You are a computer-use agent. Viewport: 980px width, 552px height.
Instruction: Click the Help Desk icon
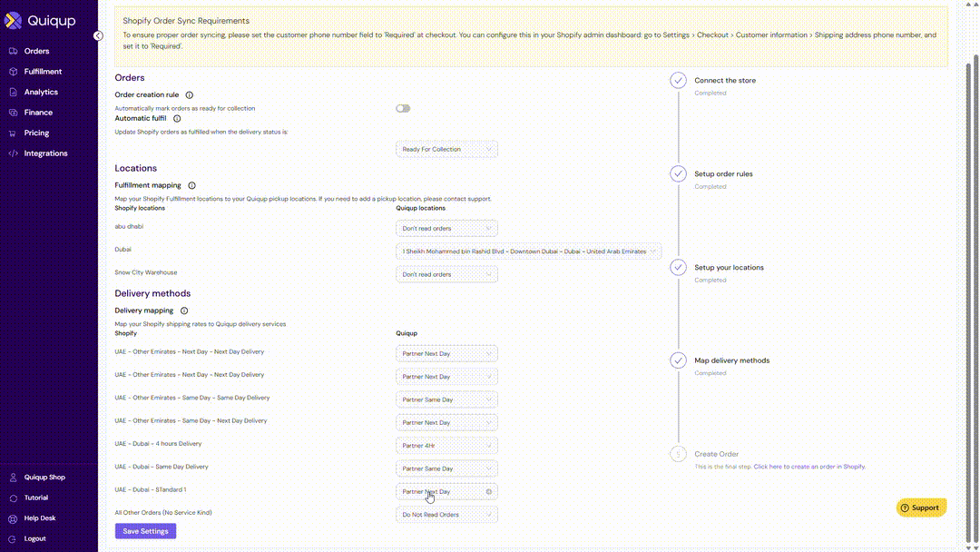tap(13, 518)
